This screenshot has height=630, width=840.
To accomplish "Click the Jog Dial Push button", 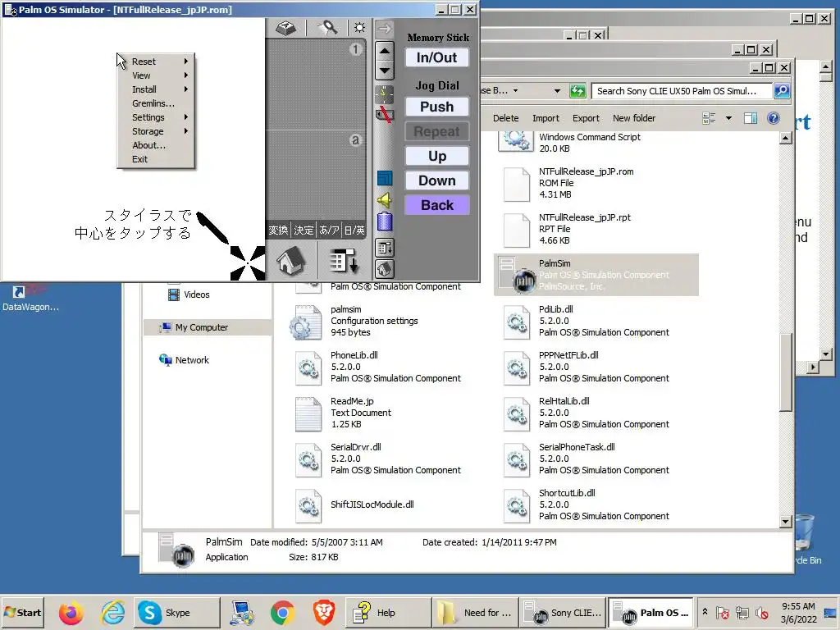I will click(x=436, y=107).
